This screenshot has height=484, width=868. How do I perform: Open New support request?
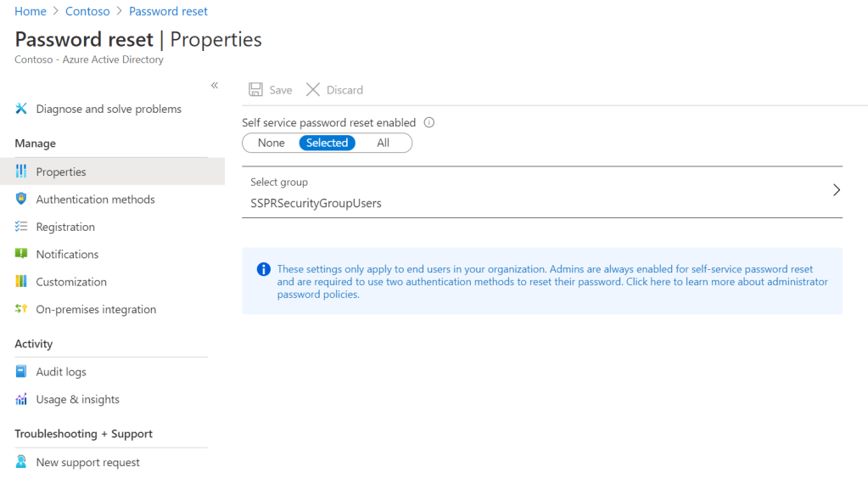(87, 462)
